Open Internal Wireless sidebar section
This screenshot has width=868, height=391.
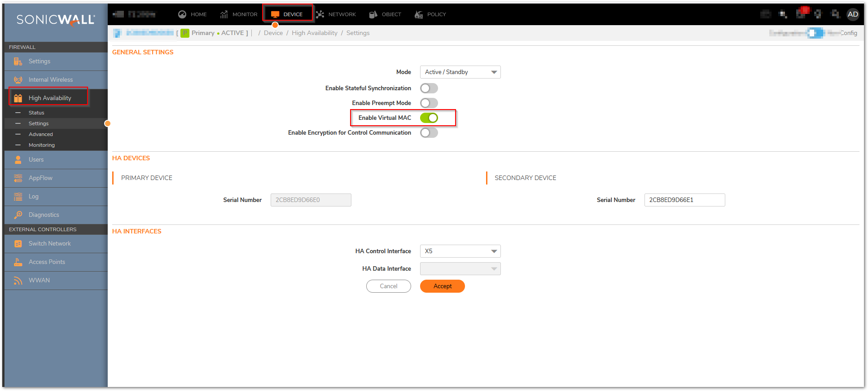[56, 80]
